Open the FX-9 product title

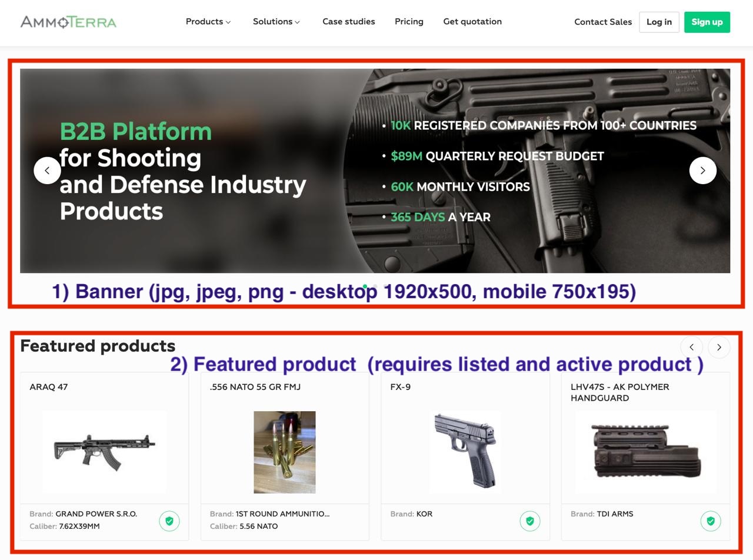[x=401, y=387]
